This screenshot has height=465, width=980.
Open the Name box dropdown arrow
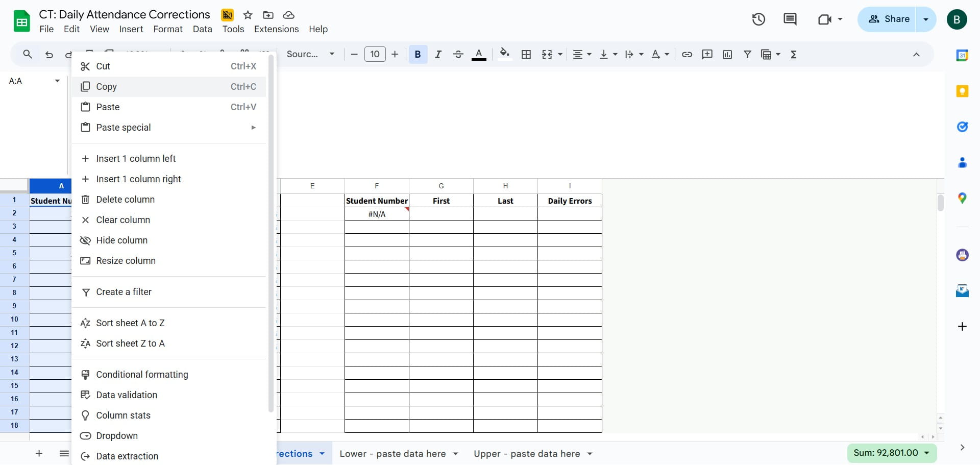[x=57, y=81]
